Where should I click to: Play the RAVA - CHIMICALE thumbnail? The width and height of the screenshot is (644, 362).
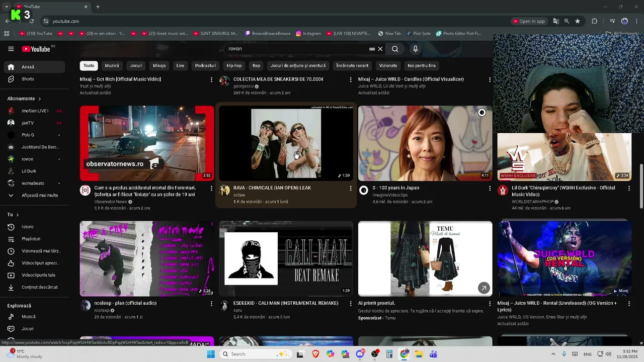pyautogui.click(x=286, y=143)
